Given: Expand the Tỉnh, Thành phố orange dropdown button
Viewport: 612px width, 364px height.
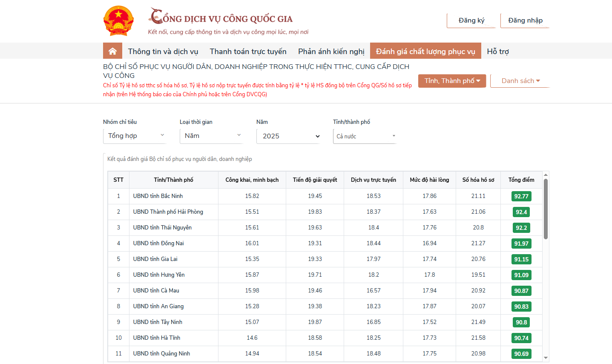Looking at the screenshot, I should click(x=452, y=81).
